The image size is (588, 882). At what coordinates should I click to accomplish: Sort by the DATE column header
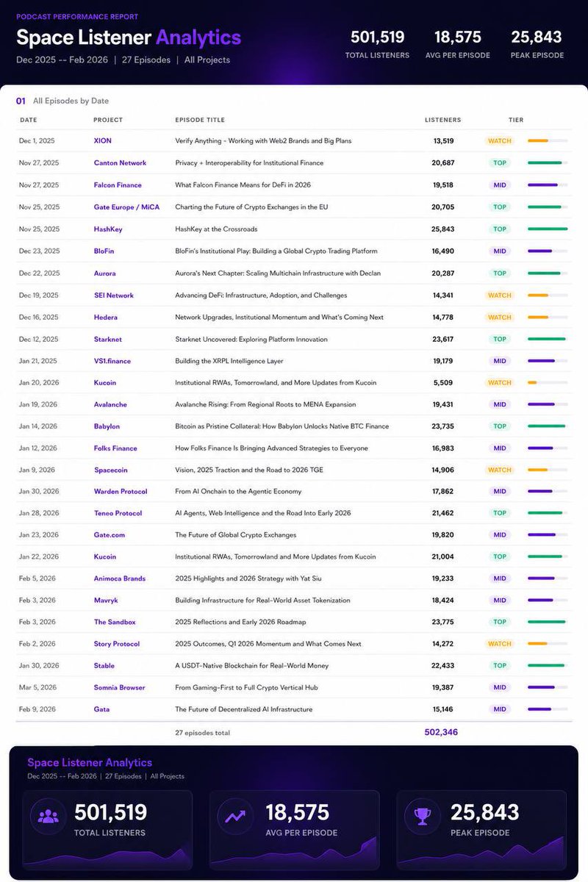point(28,120)
